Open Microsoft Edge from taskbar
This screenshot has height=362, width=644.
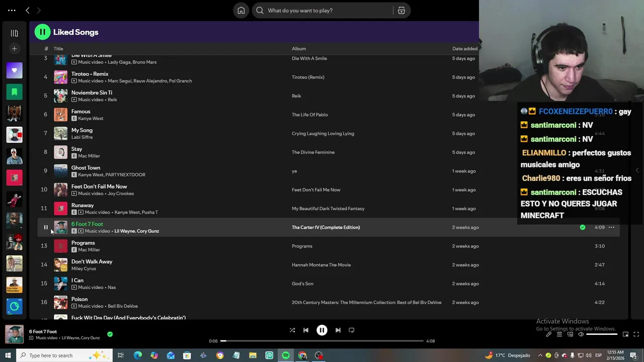(x=137, y=355)
